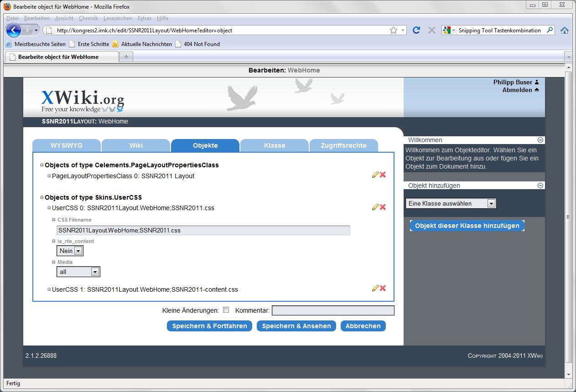
Task: Click red X next to UserCSS 1
Action: tap(383, 288)
